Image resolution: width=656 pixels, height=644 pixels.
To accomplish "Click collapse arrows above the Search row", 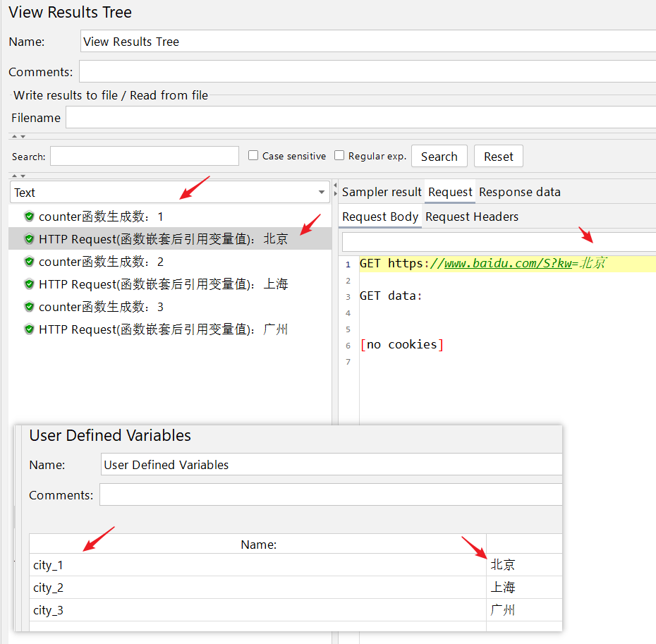I will [18, 136].
